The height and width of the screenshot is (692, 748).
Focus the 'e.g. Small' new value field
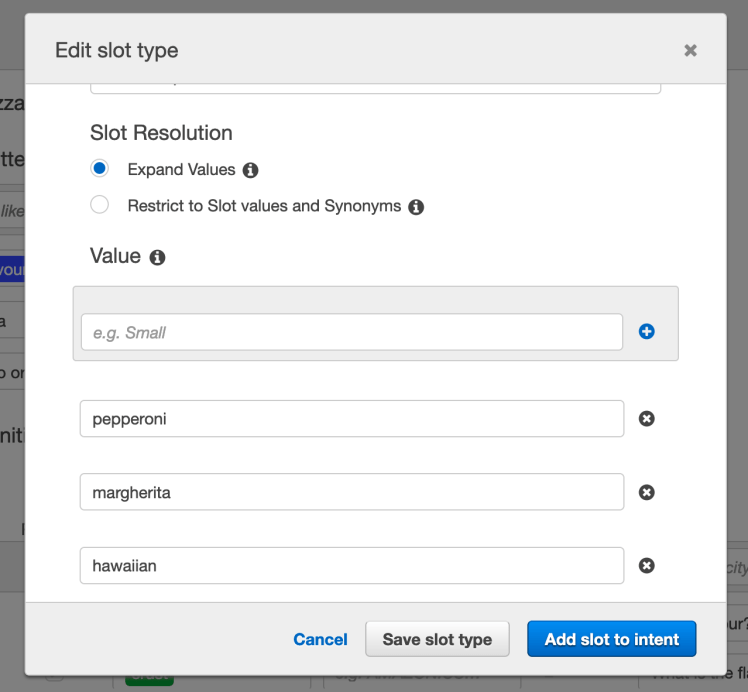(351, 332)
